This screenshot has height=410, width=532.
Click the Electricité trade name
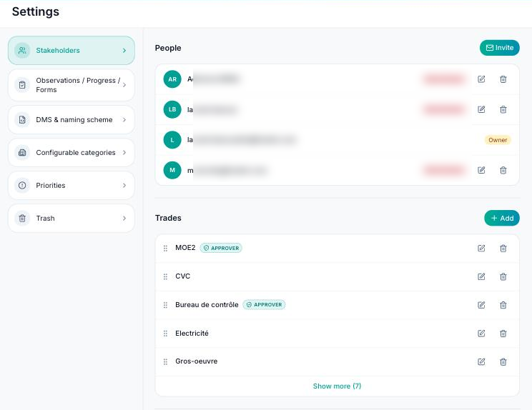click(192, 333)
